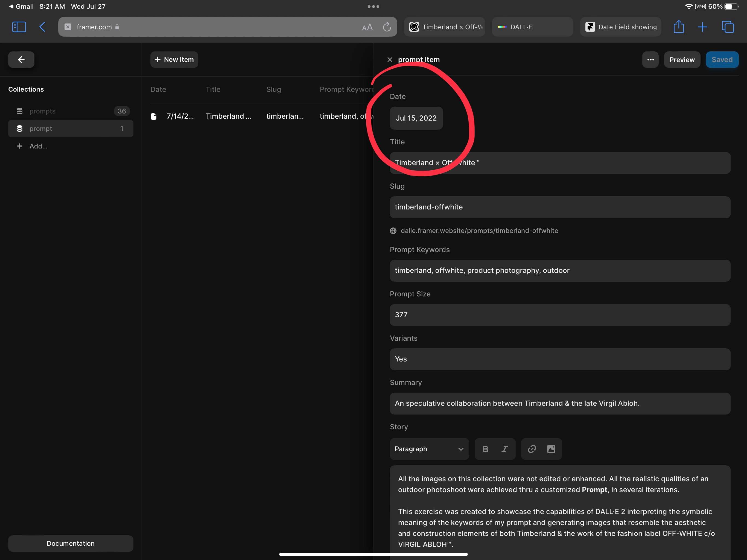The width and height of the screenshot is (747, 560).
Task: Click the database icon next to prompts
Action: click(20, 111)
